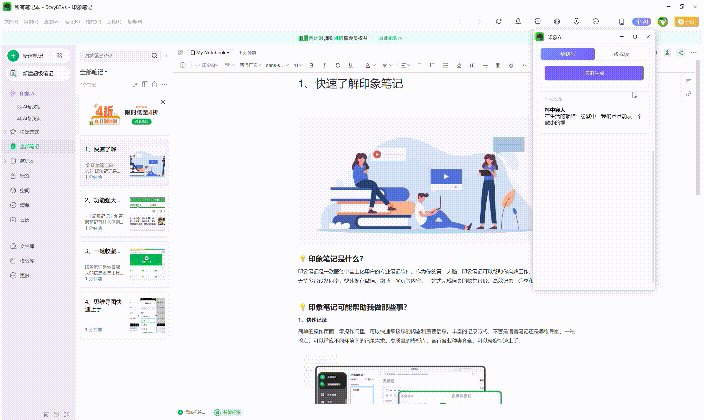Toggle Underline formatting in editor toolbar

coord(351,65)
